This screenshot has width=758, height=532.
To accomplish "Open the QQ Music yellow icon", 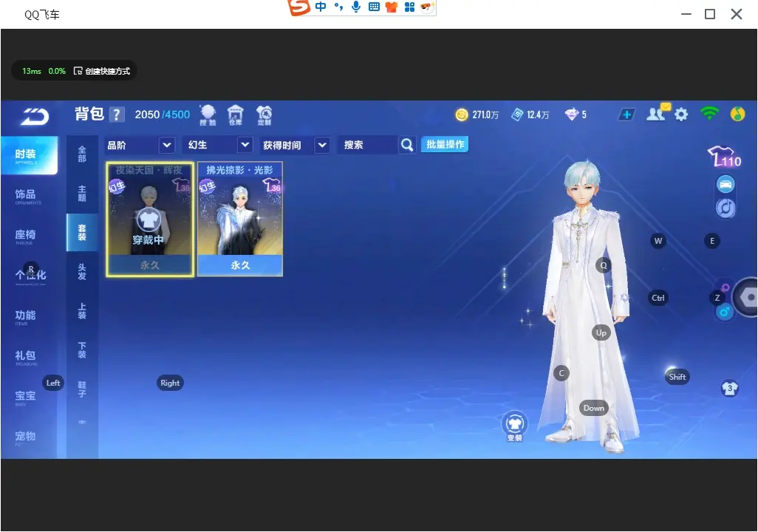I will (x=737, y=115).
